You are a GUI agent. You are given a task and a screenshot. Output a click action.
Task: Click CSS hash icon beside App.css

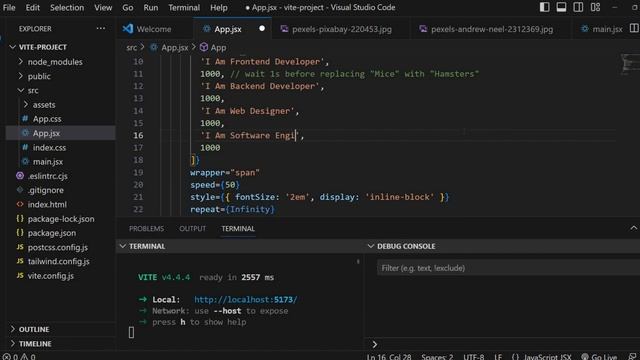[x=25, y=119]
